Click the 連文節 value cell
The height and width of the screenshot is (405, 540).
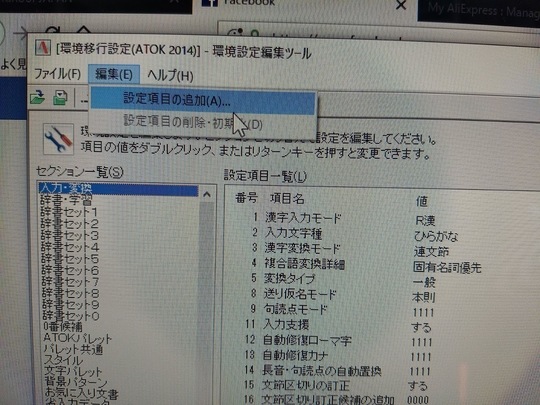[x=431, y=252]
